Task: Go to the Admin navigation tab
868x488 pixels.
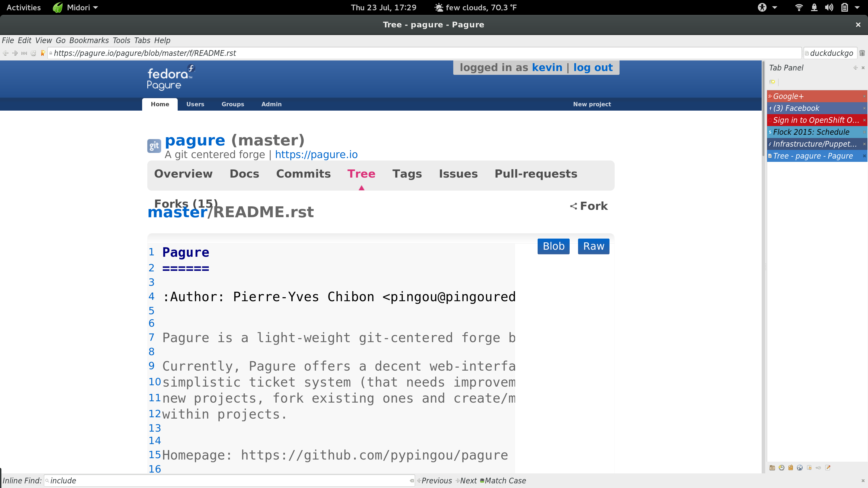Action: point(271,104)
